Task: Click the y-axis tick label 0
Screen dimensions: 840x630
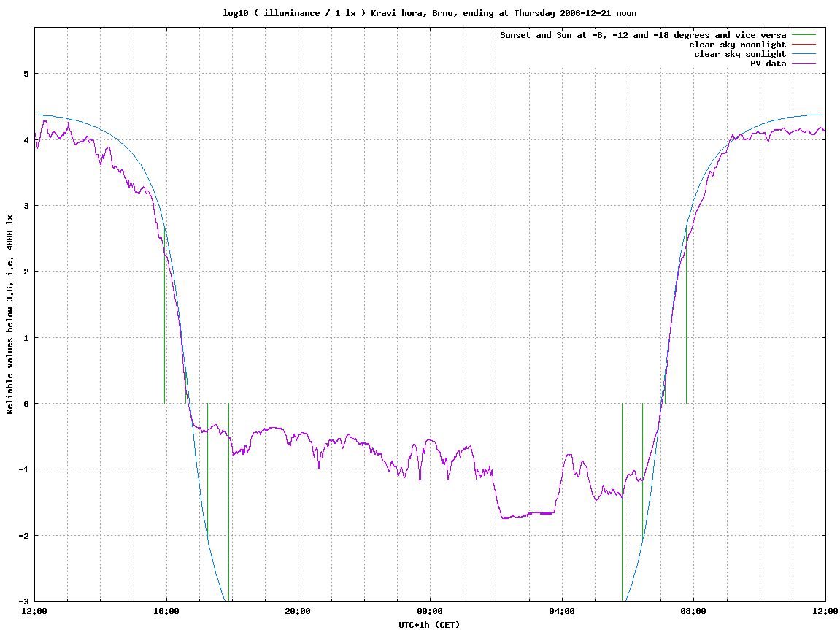Action: (x=26, y=404)
